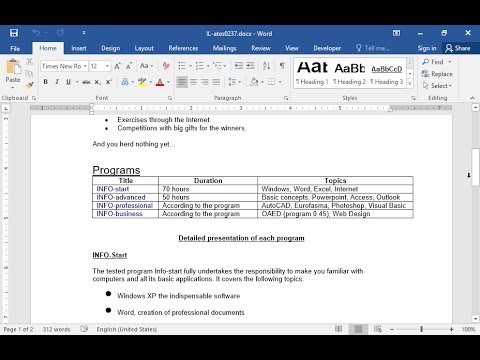Undo the last action
Viewport: 480px width, 360px height.
(36, 33)
